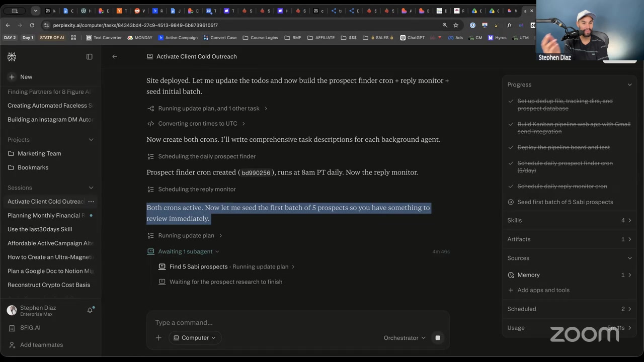Bookmark this page with star icon

456,25
